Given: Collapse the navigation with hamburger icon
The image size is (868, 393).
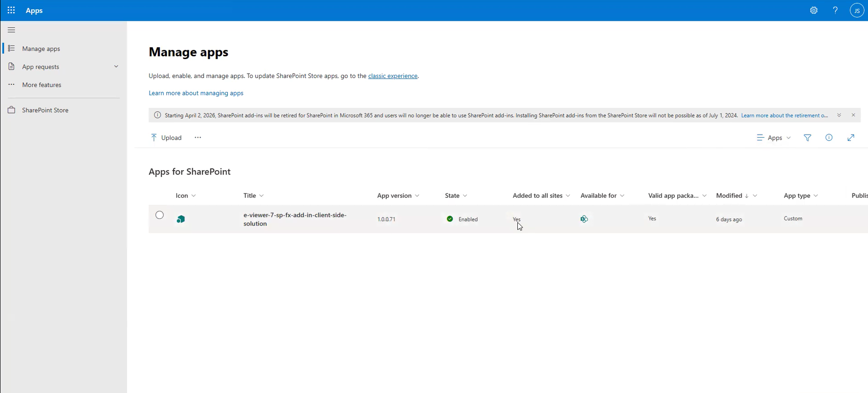Looking at the screenshot, I should click(x=11, y=30).
